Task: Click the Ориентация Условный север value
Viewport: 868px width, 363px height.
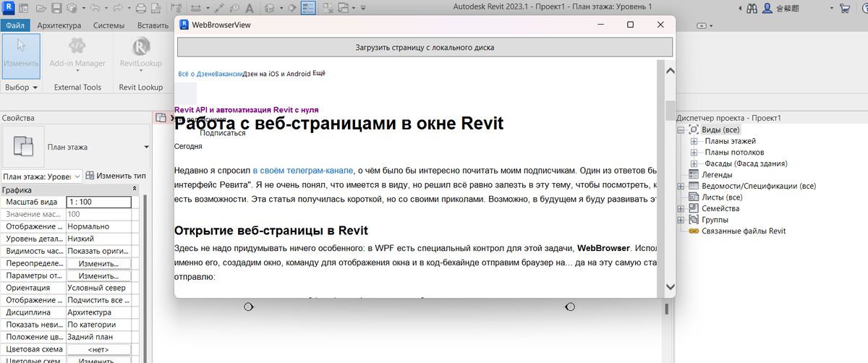Action: pos(98,289)
